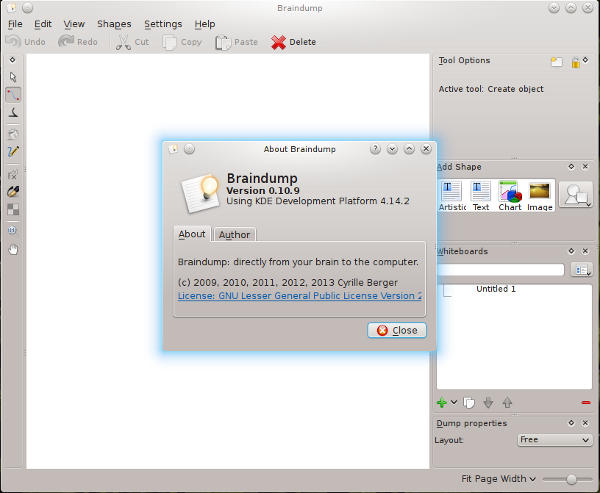
Task: Select the greyed path effects tool
Action: (13, 175)
